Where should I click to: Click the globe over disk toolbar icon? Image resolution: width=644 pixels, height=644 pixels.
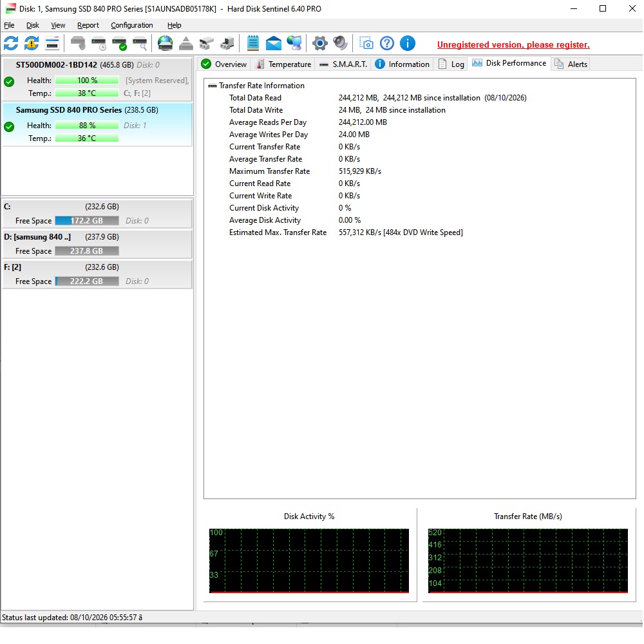point(165,43)
